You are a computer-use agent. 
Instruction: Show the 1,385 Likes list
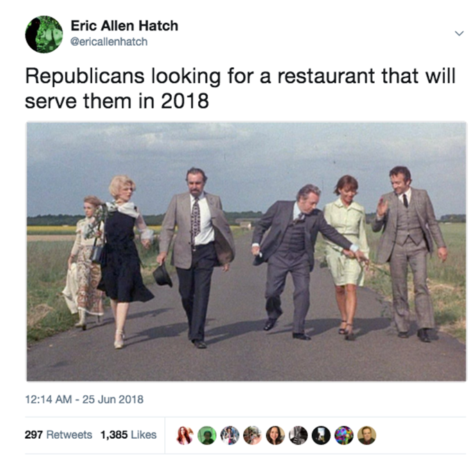pyautogui.click(x=128, y=435)
